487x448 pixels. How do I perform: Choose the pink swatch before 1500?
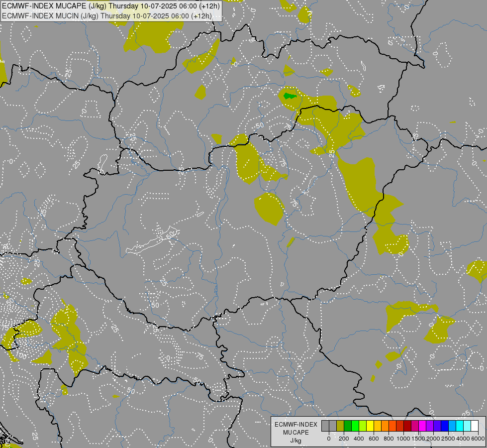tap(415, 426)
